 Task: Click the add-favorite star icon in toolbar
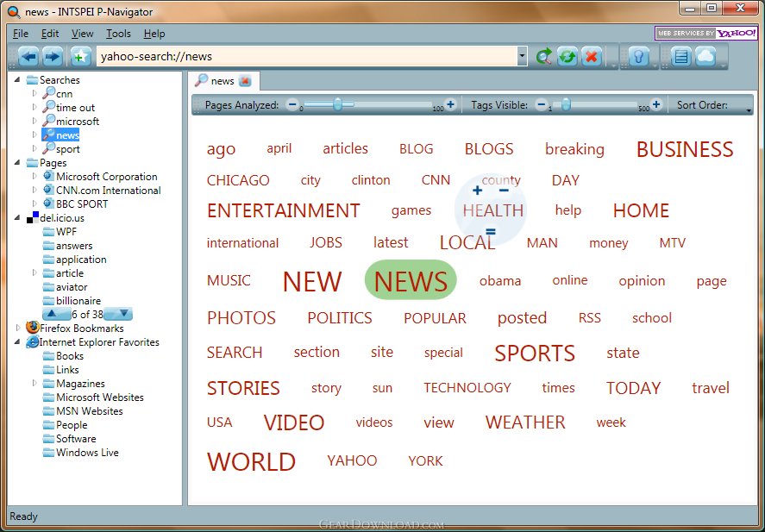pos(80,57)
